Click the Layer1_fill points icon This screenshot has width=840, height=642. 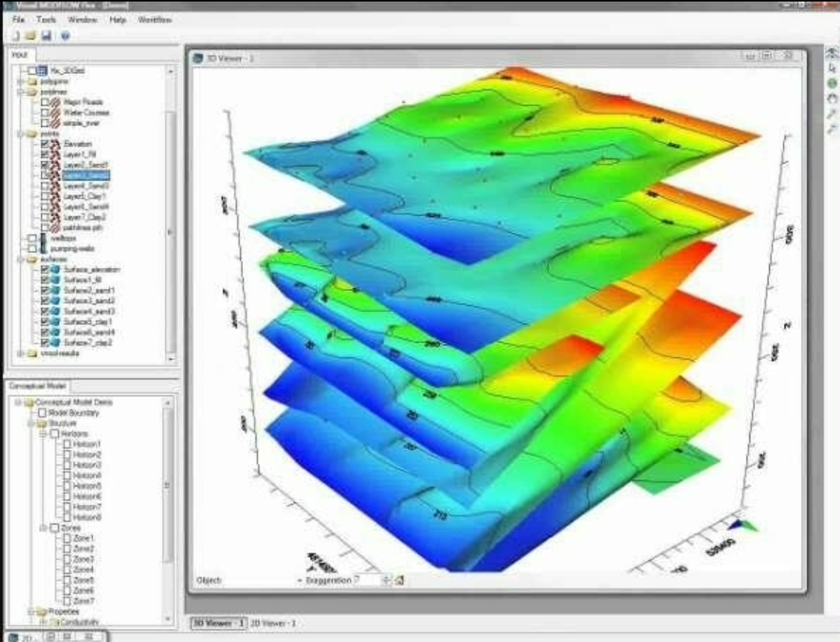click(x=55, y=154)
